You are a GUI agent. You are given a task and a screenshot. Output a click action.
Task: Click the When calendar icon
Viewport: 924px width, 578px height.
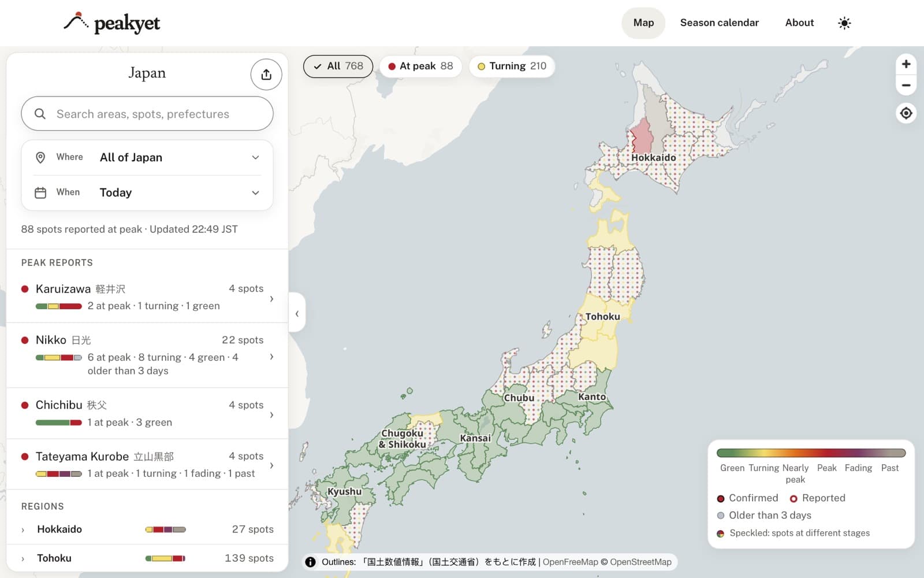pos(40,192)
